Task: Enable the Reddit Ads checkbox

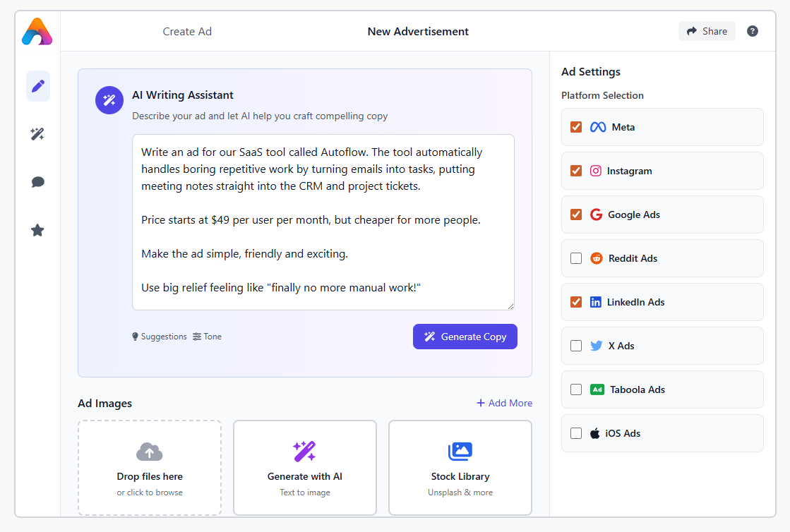Action: 576,258
